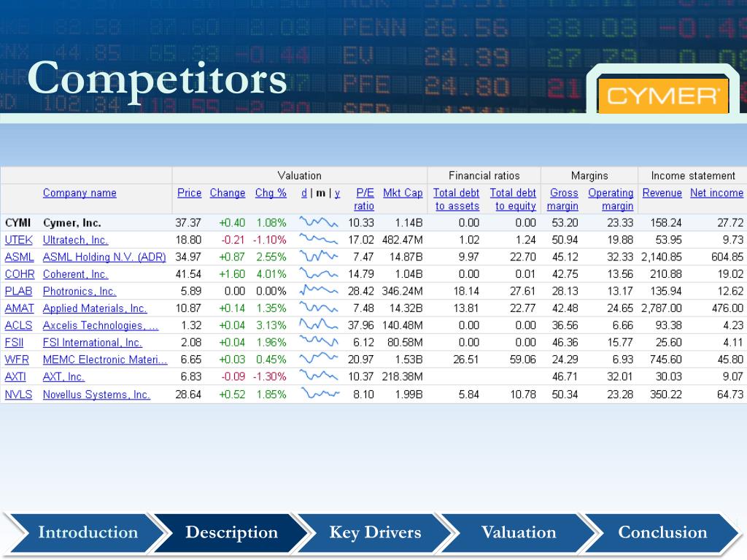Click the AXT row sparkline chart

pos(319,376)
